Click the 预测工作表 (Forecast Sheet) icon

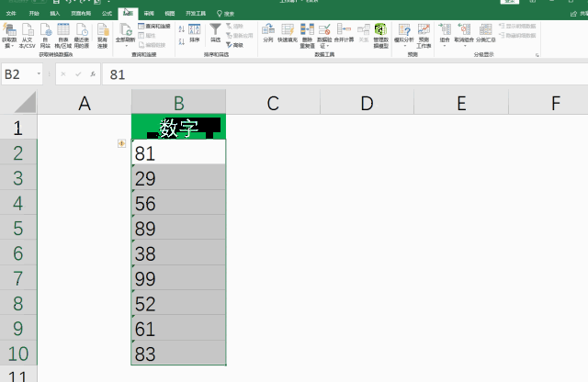424,30
